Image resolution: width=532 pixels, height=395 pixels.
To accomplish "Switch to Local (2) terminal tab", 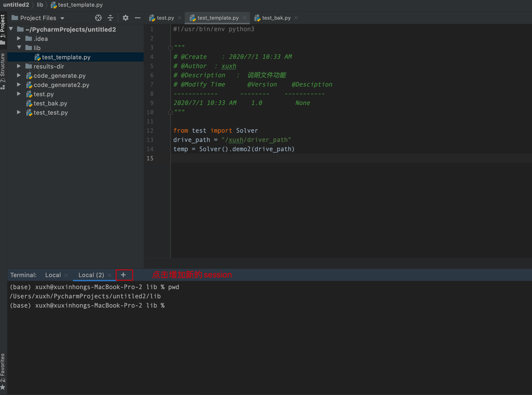I will point(91,275).
